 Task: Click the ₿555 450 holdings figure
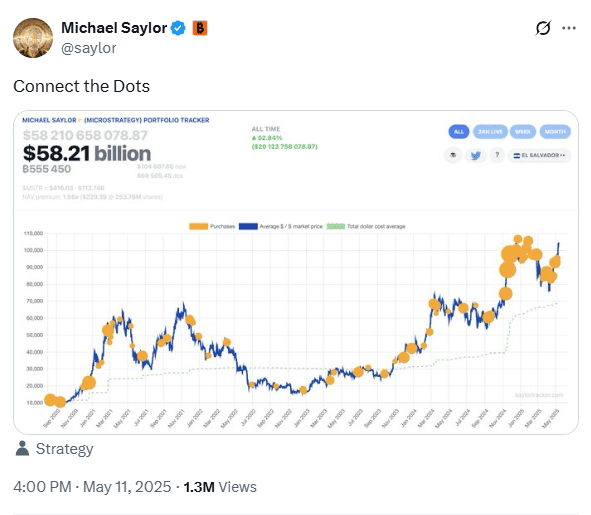(47, 169)
